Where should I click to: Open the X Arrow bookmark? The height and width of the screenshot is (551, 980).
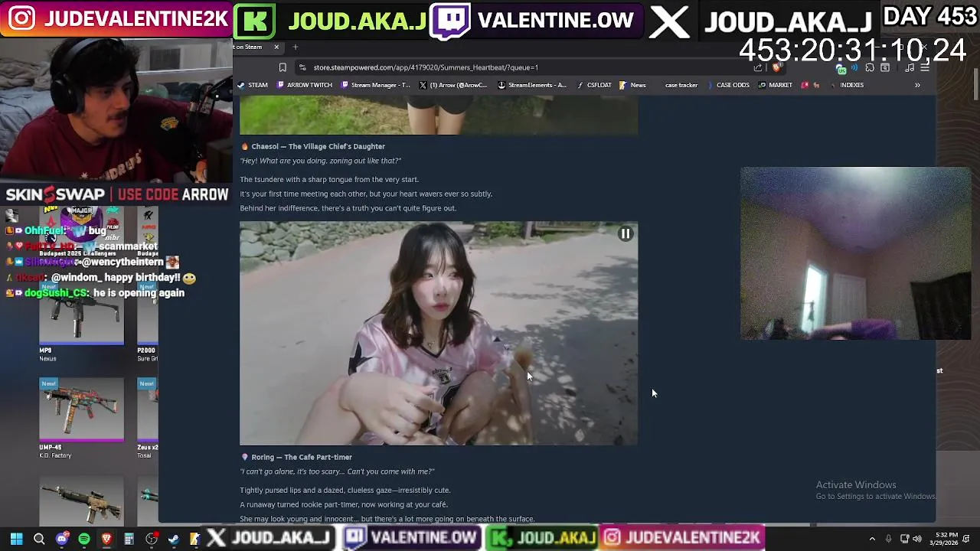click(x=453, y=85)
